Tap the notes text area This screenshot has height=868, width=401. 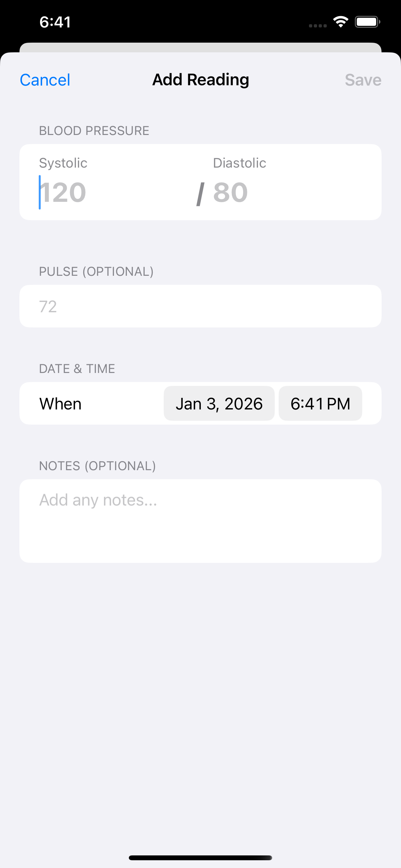click(x=200, y=521)
